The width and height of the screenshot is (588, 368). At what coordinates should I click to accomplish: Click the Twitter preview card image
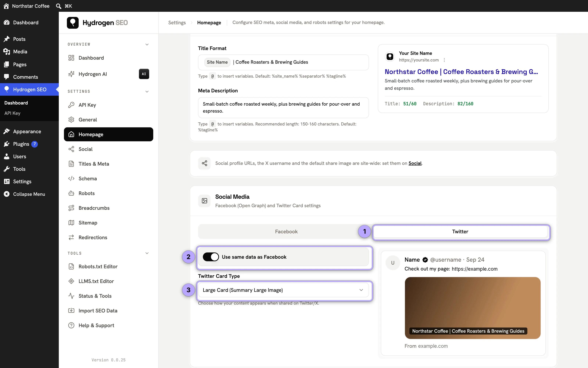point(473,308)
